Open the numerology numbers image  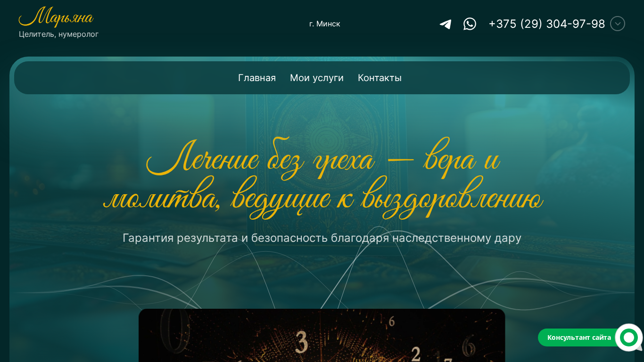click(x=322, y=335)
